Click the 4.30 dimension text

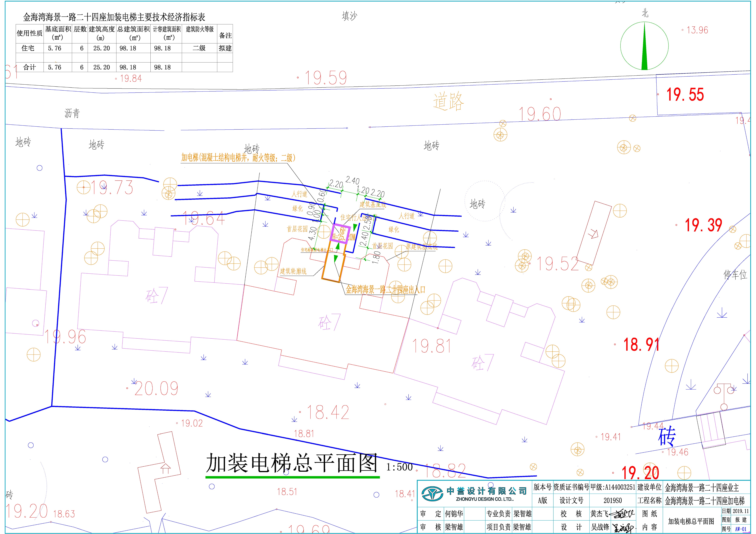point(313,233)
